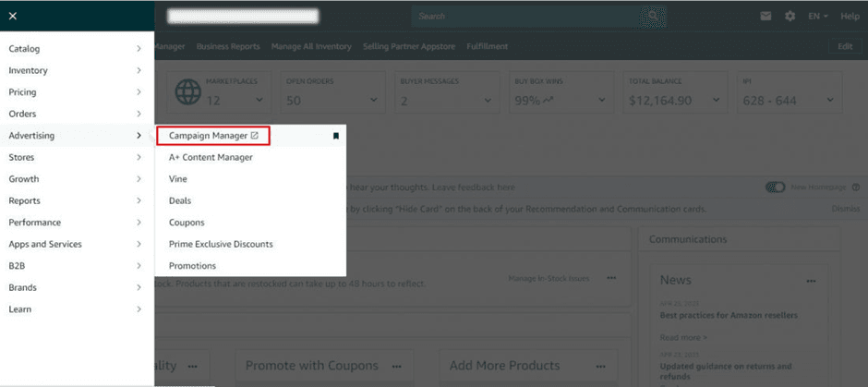Screen dimensions: 868x387
Task: Open Prime Exclusive Discounts submenu item
Action: pyautogui.click(x=221, y=244)
